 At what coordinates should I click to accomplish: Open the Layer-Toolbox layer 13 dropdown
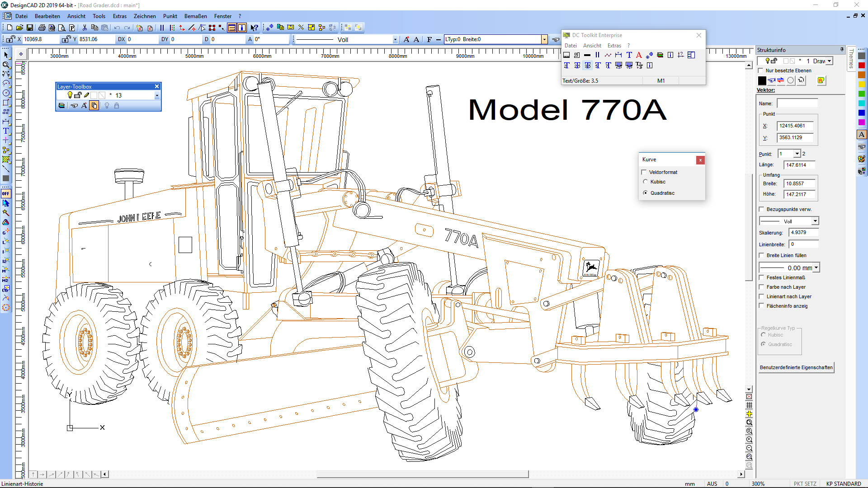[157, 95]
